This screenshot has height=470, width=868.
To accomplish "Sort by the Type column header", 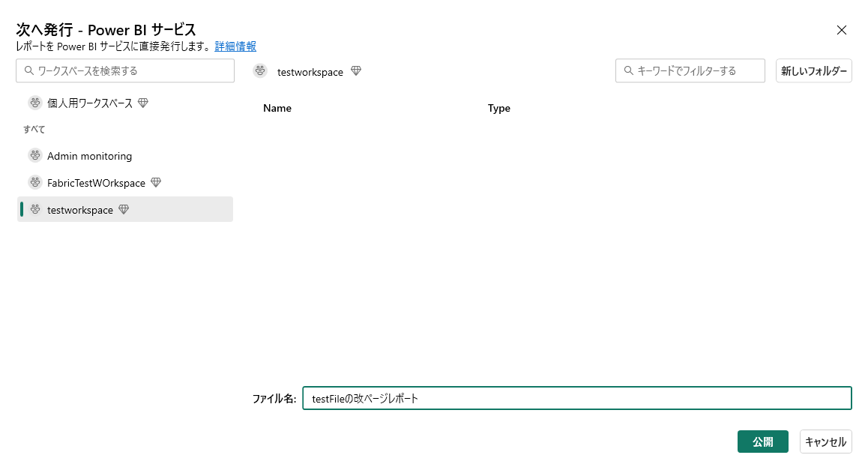I will (498, 109).
